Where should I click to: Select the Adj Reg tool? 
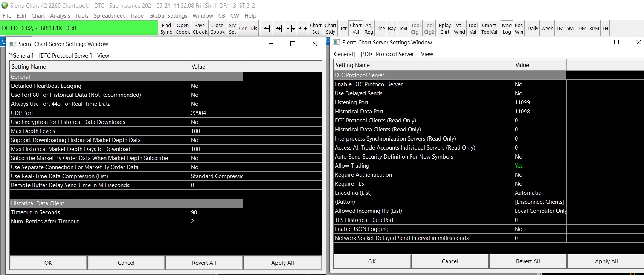tap(369, 29)
